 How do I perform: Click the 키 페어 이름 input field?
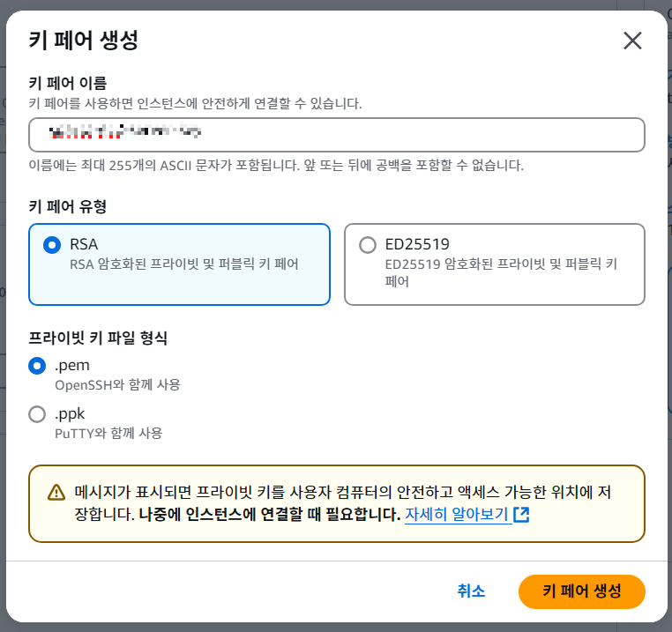336,135
